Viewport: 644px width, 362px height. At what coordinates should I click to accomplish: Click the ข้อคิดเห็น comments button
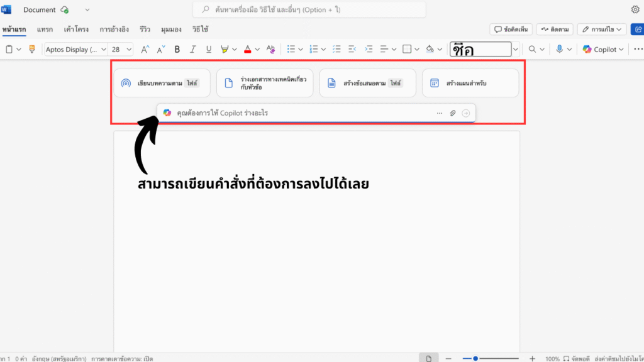(x=511, y=29)
